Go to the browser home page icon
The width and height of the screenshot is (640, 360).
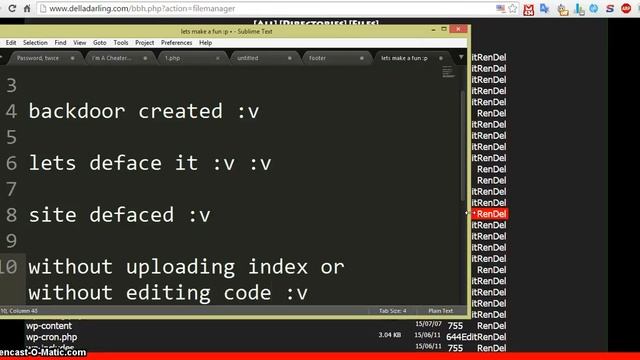27,8
